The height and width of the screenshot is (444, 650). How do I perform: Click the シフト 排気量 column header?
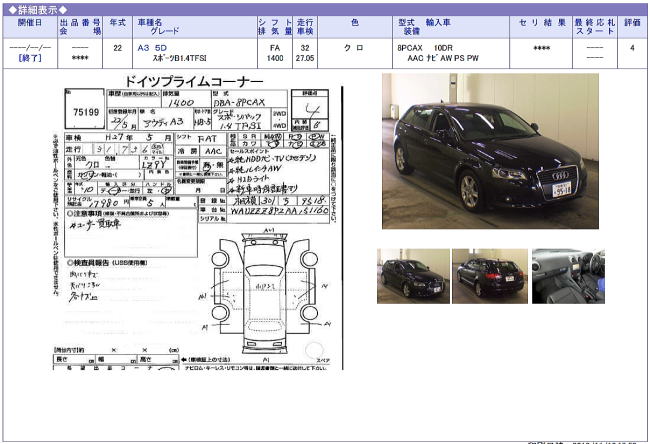(x=275, y=27)
